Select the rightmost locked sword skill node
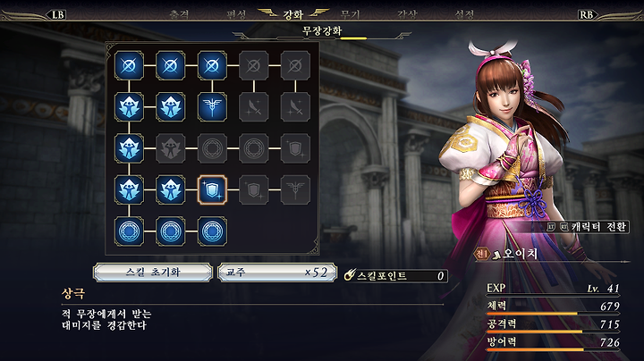 click(x=295, y=107)
